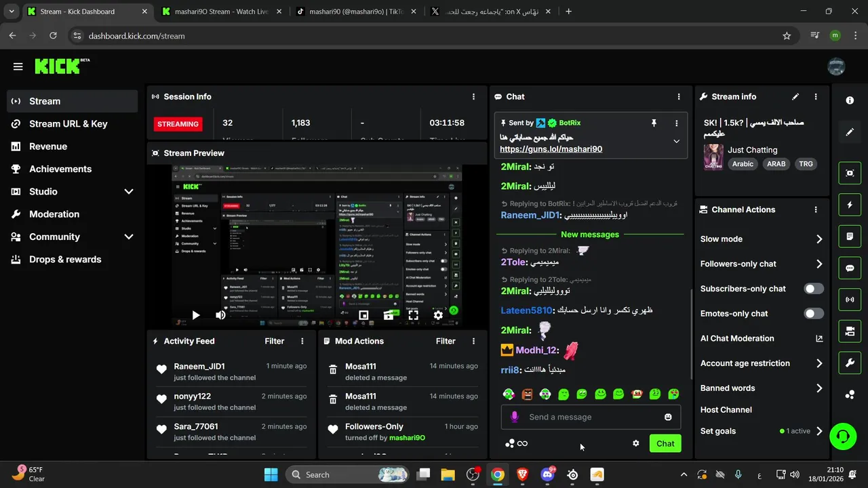
Task: Click the Kick logo
Action: click(x=62, y=66)
